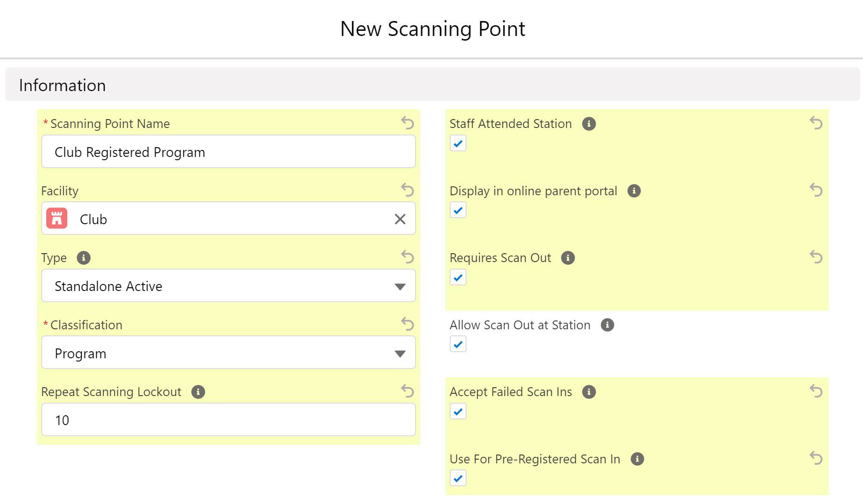Click the Requires Scan Out info icon
This screenshot has width=863, height=504.
tap(568, 258)
